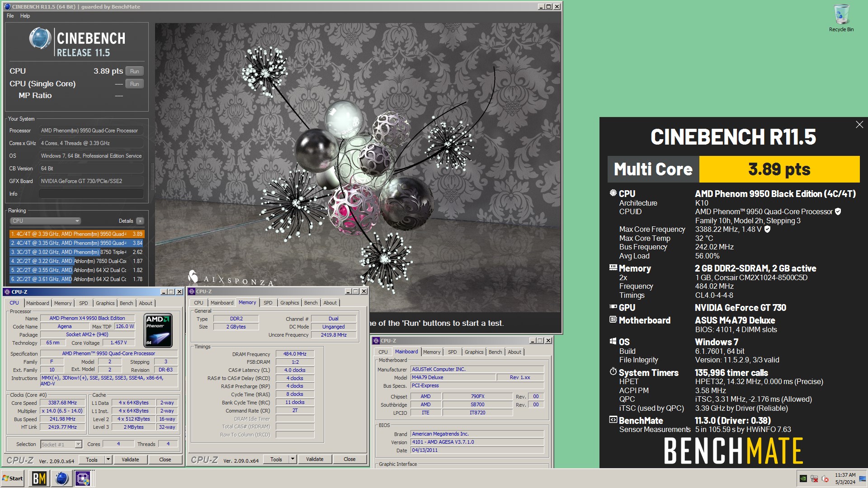Click the BenchMate section icon next to version
This screenshot has height=488, width=868.
click(613, 420)
